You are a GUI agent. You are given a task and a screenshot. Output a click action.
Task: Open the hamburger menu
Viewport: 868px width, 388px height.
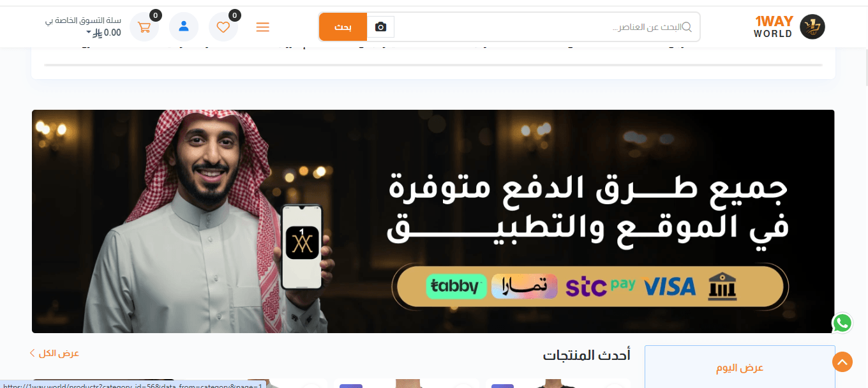(x=262, y=27)
